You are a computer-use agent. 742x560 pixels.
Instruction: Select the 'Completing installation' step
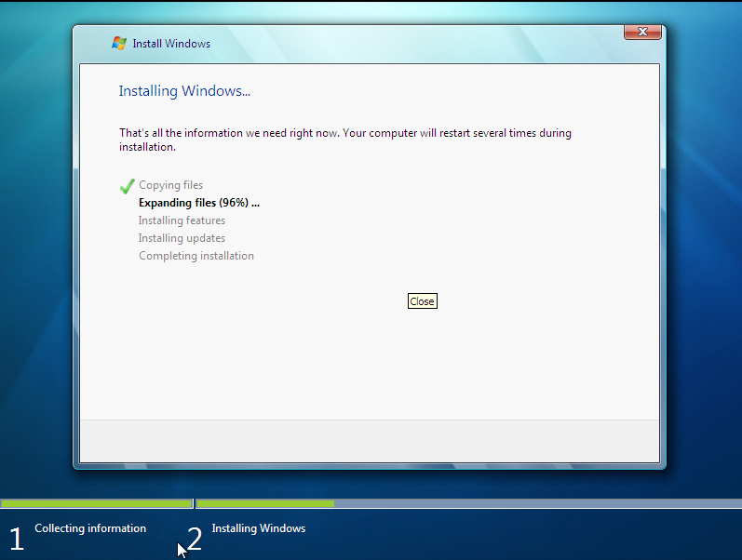[196, 256]
